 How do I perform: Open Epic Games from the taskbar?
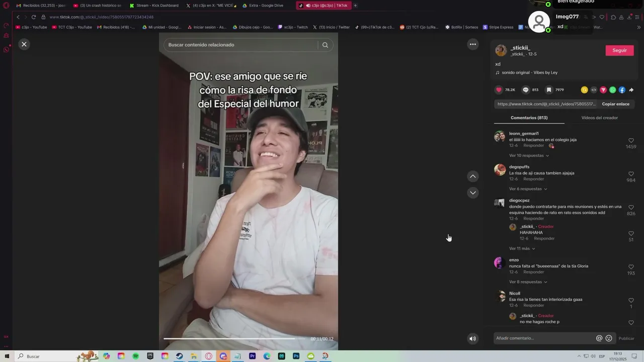(x=150, y=356)
